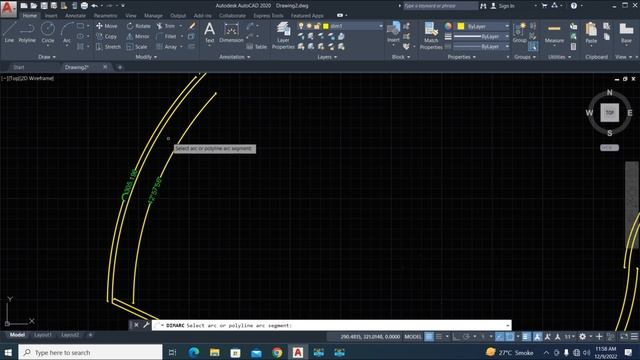
Task: Expand the Layers panel
Action: pyautogui.click(x=327, y=57)
